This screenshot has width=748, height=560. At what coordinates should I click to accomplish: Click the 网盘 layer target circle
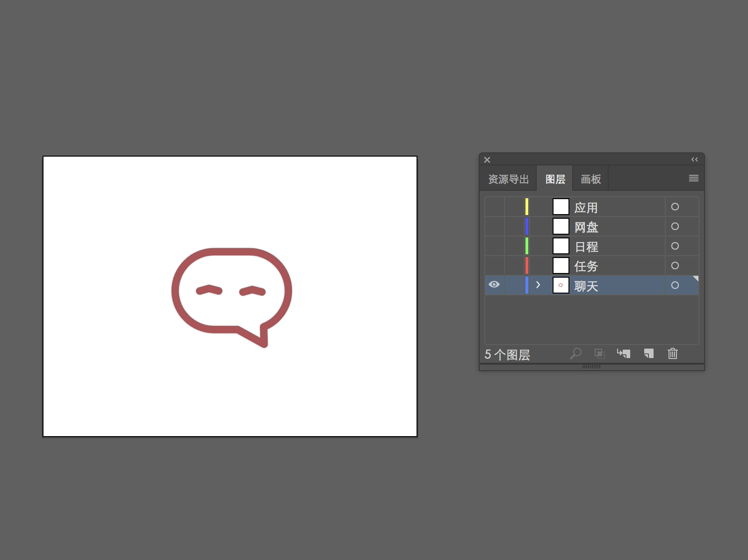coord(675,226)
